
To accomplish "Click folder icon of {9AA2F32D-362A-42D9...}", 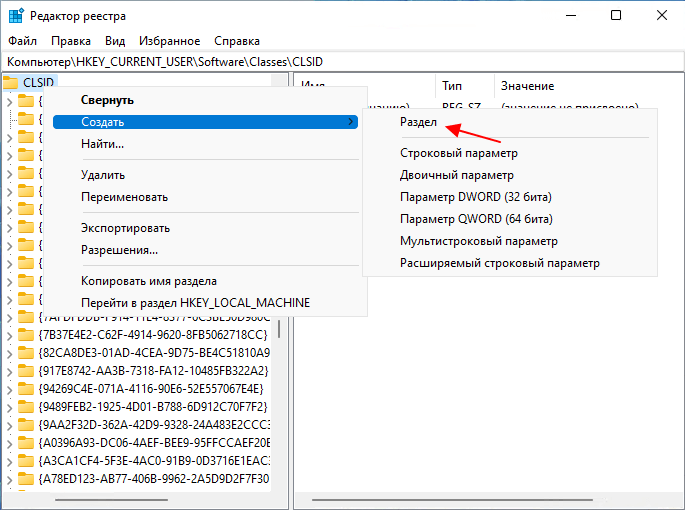I will coord(26,425).
